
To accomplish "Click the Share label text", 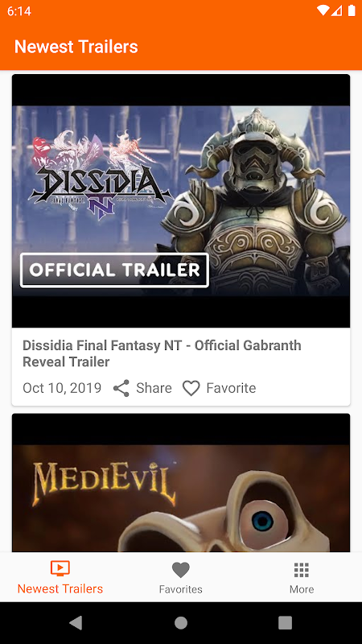I will coord(154,388).
